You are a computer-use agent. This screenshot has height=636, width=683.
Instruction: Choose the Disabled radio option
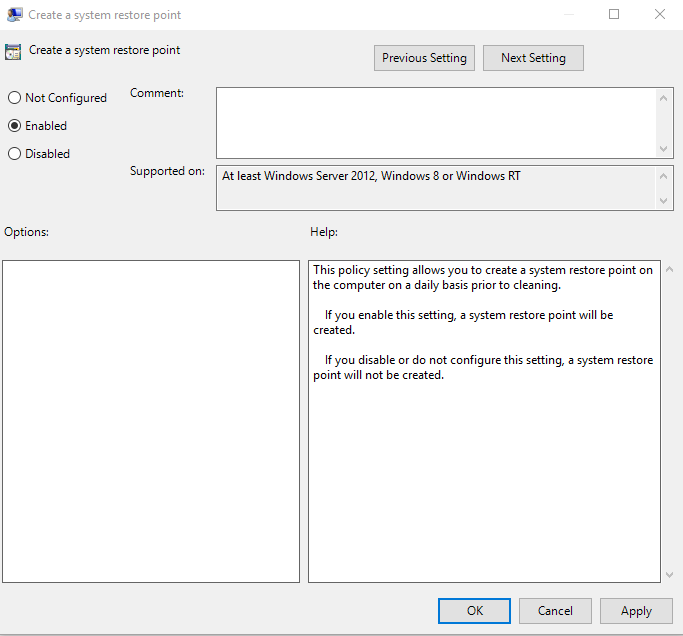14,154
